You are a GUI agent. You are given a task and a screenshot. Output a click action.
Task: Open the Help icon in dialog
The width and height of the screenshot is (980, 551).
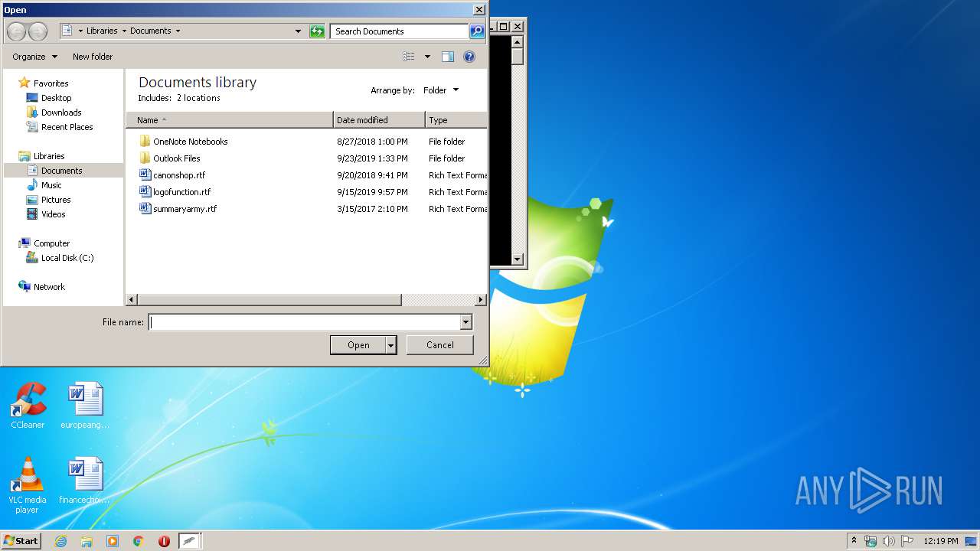469,57
